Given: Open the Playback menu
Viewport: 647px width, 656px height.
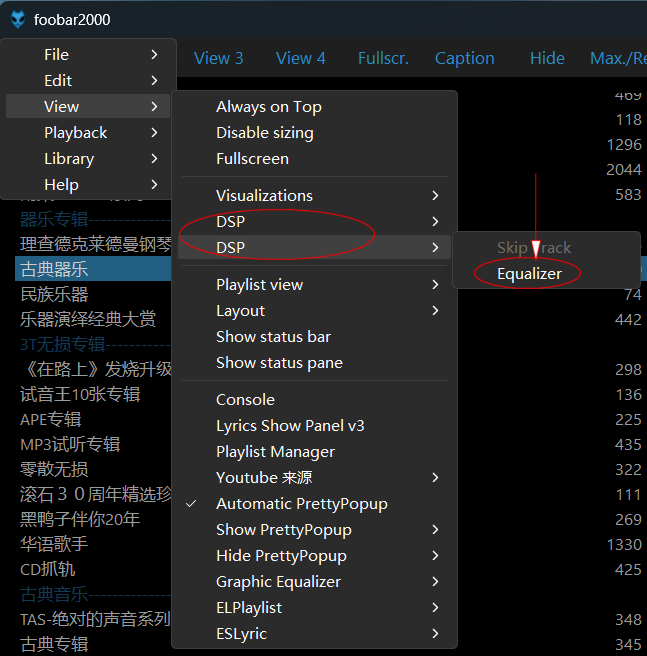Looking at the screenshot, I should pyautogui.click(x=76, y=132).
